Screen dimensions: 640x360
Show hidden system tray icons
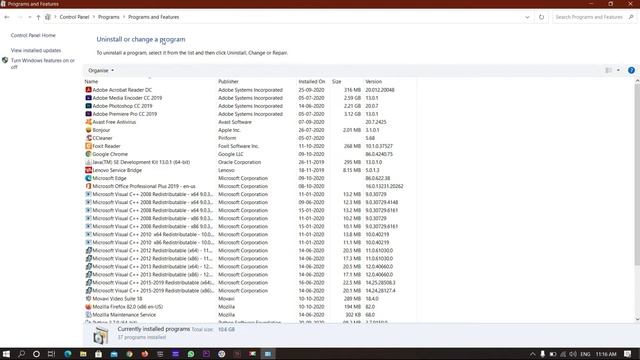point(533,354)
